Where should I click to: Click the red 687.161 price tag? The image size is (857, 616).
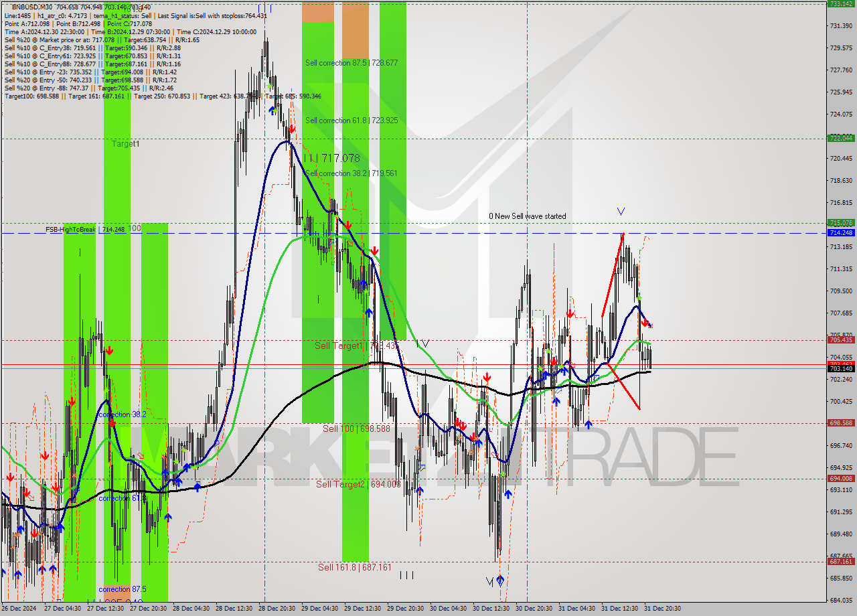pos(841,562)
